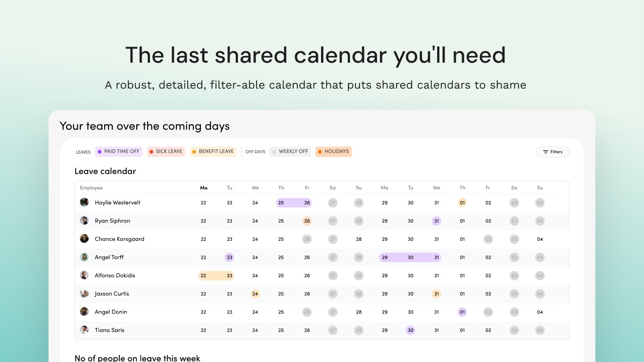Select Chance Korsgaard's avatar
This screenshot has width=644, height=362.
84,239
